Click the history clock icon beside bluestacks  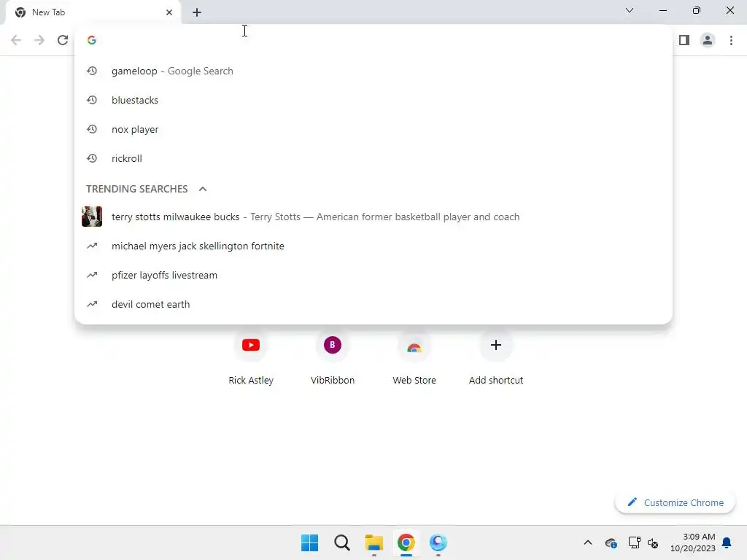pyautogui.click(x=92, y=100)
